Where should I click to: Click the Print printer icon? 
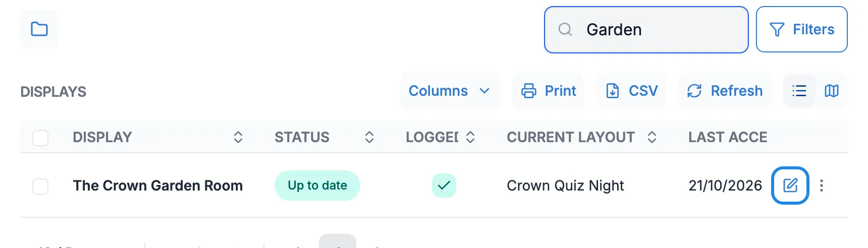click(529, 91)
